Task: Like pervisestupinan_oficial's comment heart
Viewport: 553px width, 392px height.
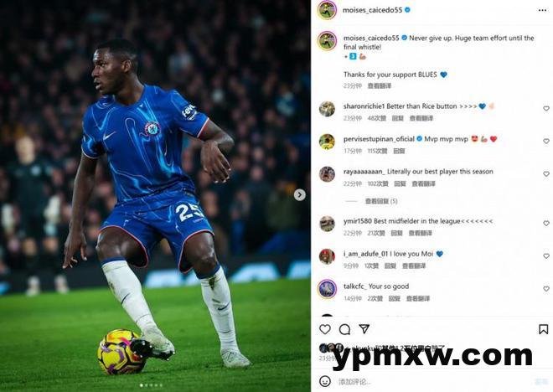Action: pos(546,141)
